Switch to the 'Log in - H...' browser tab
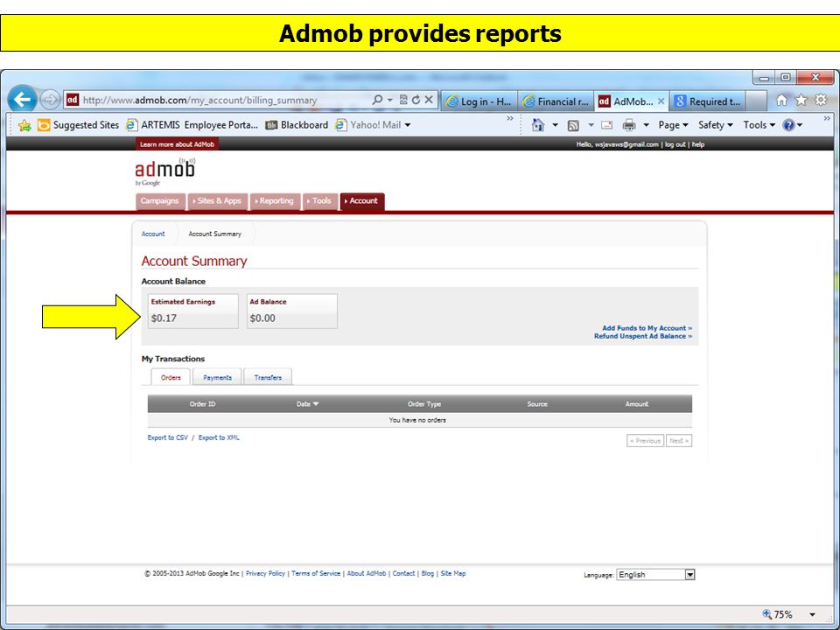Screen dimensions: 840x630 click(x=479, y=101)
